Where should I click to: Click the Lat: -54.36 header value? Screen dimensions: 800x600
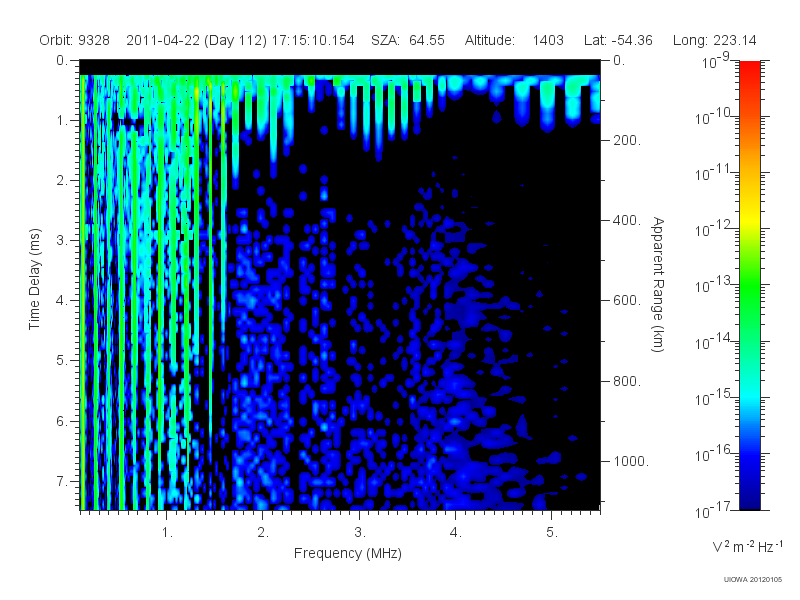(618, 40)
